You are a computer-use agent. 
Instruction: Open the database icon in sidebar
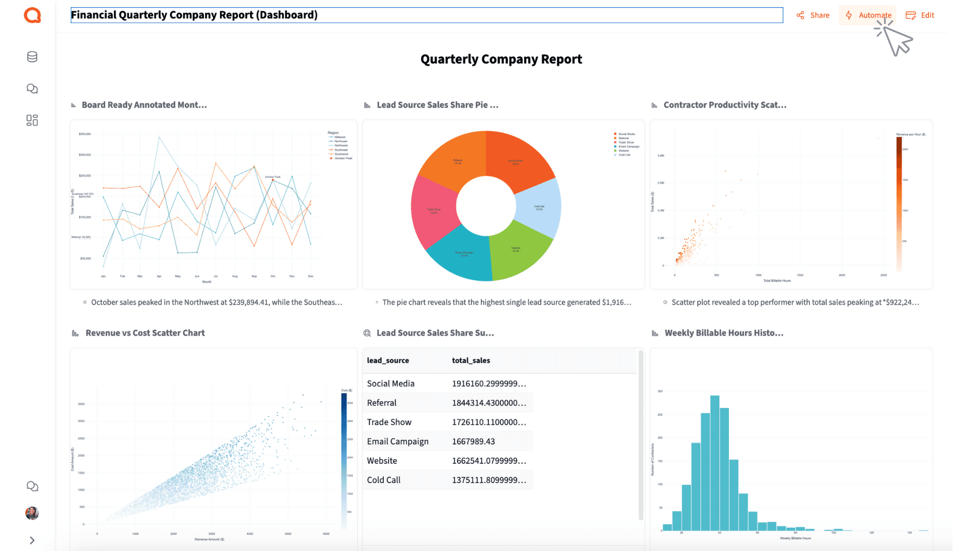pyautogui.click(x=32, y=57)
